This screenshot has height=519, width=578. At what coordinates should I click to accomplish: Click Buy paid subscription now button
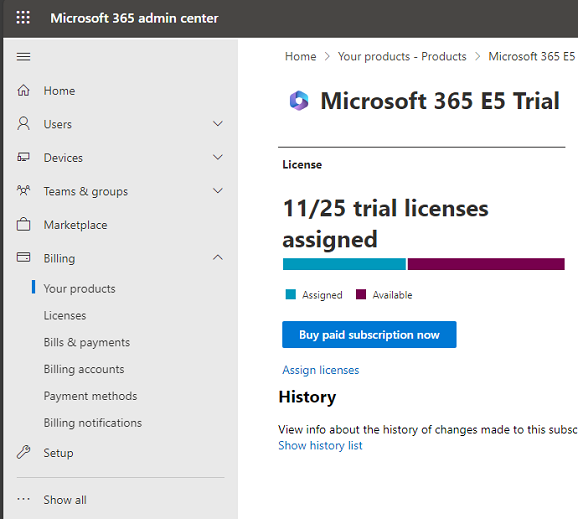pos(369,334)
